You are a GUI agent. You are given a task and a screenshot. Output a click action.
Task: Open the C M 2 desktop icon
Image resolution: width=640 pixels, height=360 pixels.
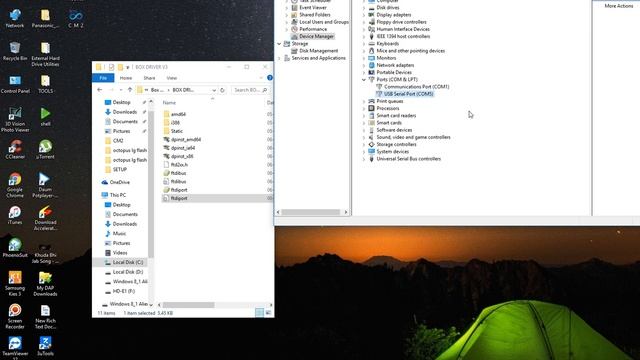click(76, 18)
